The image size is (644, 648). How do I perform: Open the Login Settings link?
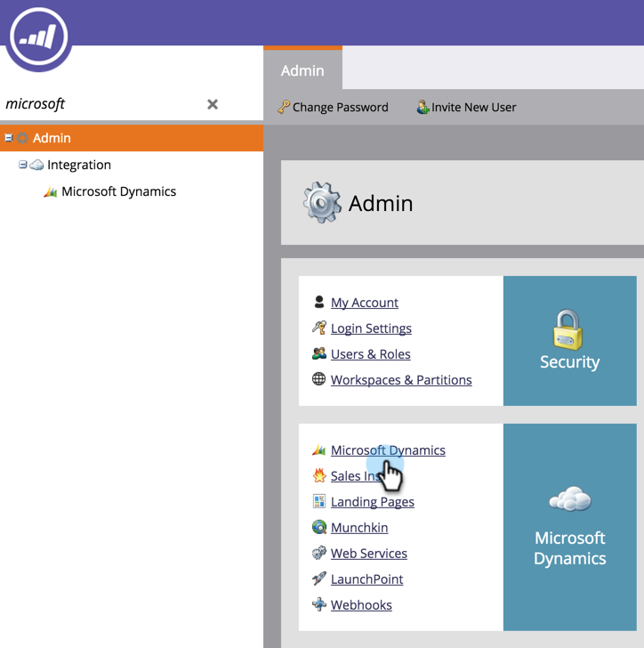point(371,328)
